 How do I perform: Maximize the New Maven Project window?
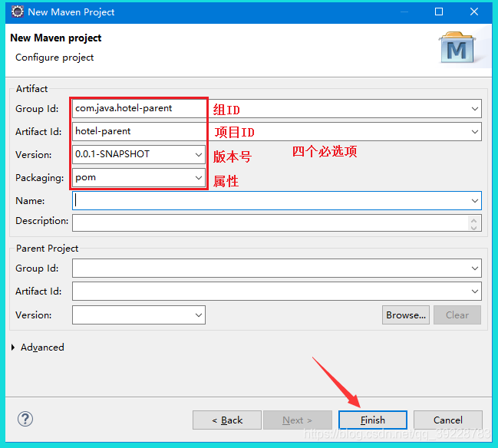pyautogui.click(x=439, y=12)
